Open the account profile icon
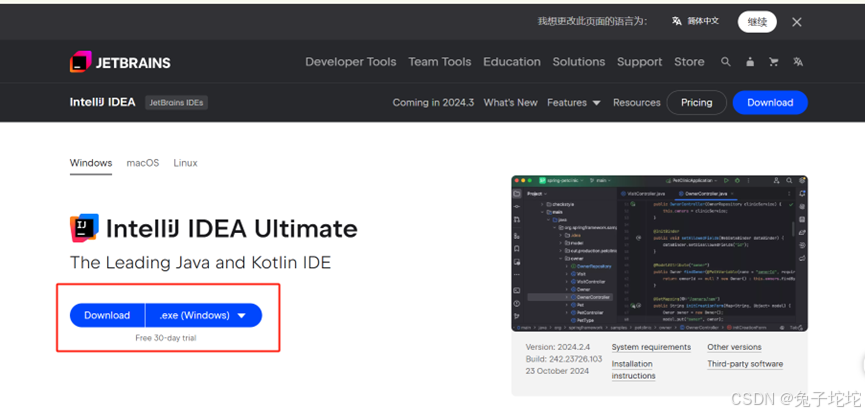865x414 pixels. pos(750,62)
